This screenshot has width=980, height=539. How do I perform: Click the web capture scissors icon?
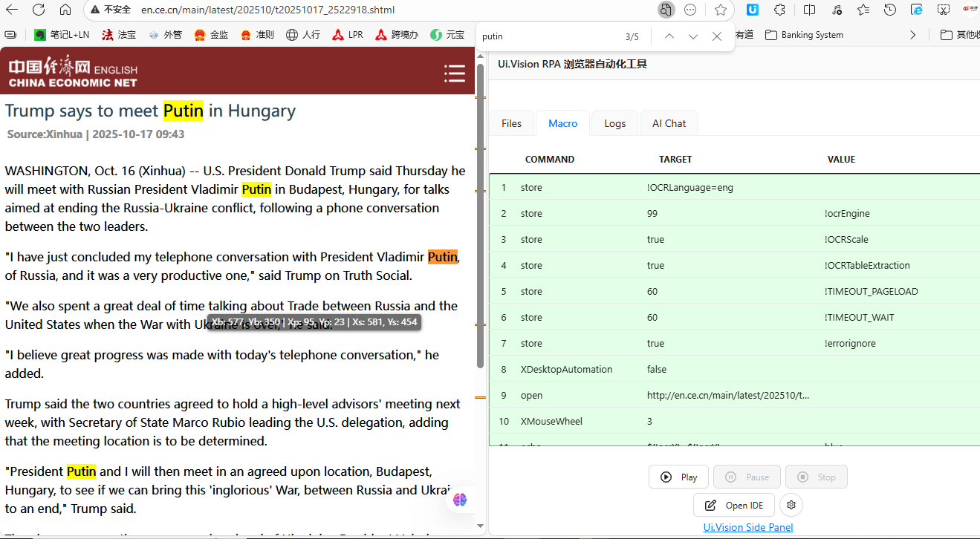click(x=944, y=10)
